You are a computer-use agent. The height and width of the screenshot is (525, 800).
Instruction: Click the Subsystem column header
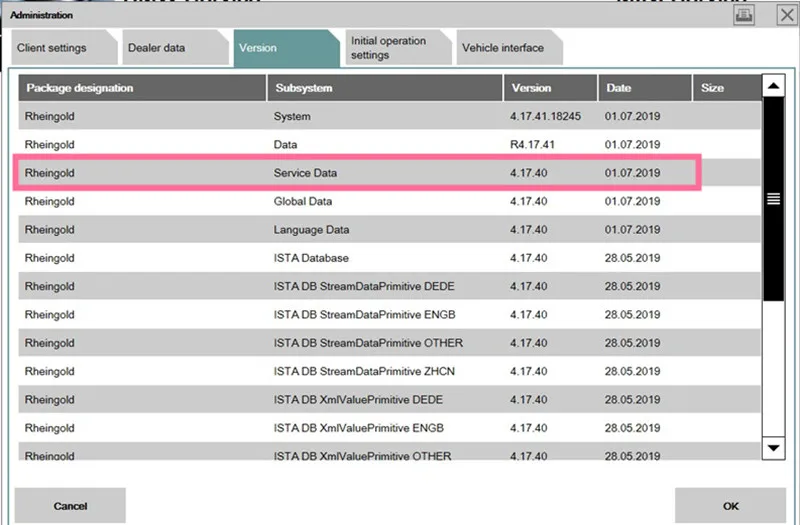click(x=385, y=88)
